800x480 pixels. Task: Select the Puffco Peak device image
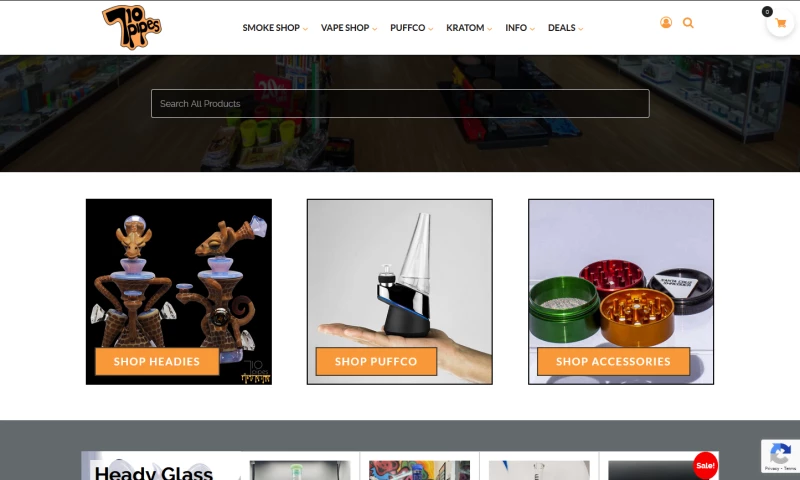(x=399, y=292)
